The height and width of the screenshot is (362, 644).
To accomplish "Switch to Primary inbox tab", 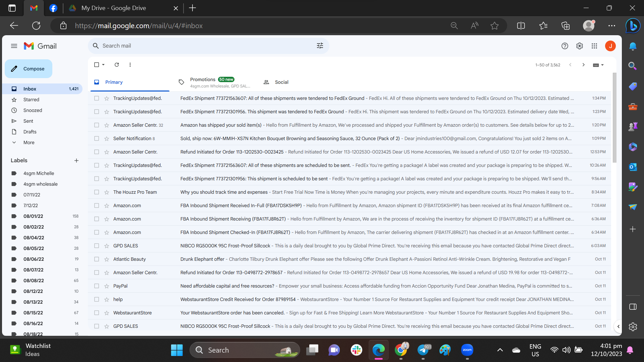I will [x=129, y=82].
